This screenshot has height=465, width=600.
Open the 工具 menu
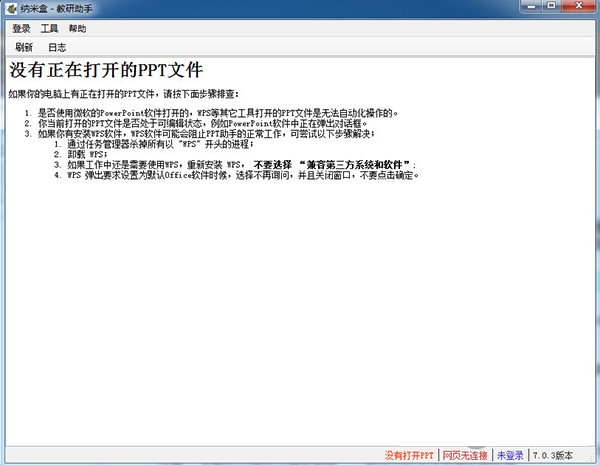click(49, 29)
